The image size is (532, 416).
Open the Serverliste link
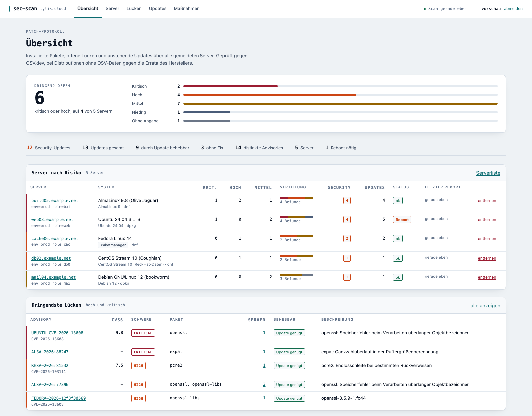pos(488,173)
